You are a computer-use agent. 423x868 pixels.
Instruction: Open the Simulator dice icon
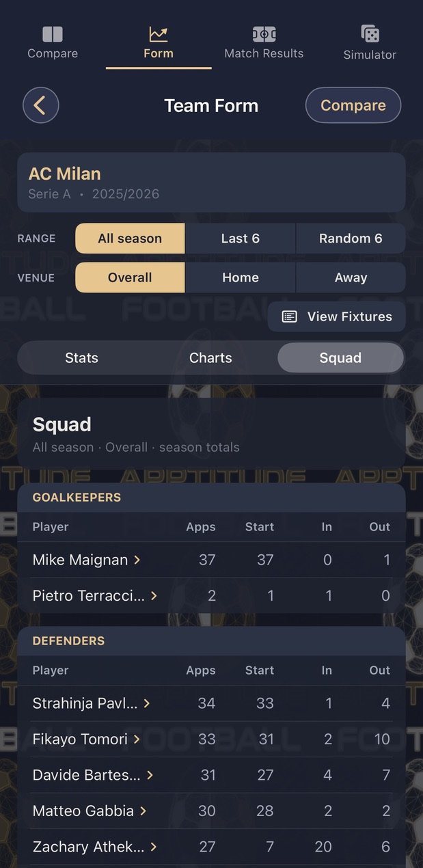pyautogui.click(x=370, y=33)
